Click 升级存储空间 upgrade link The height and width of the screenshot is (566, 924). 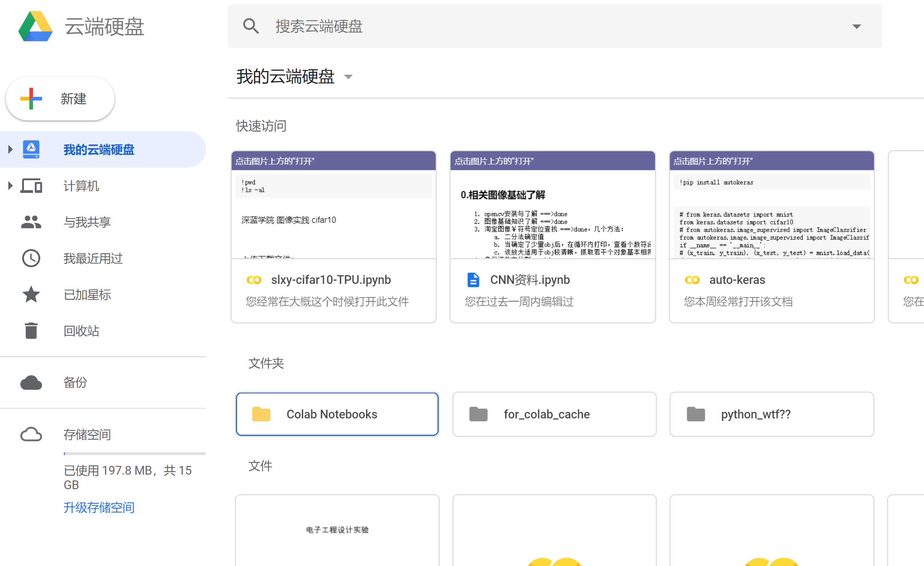point(98,507)
